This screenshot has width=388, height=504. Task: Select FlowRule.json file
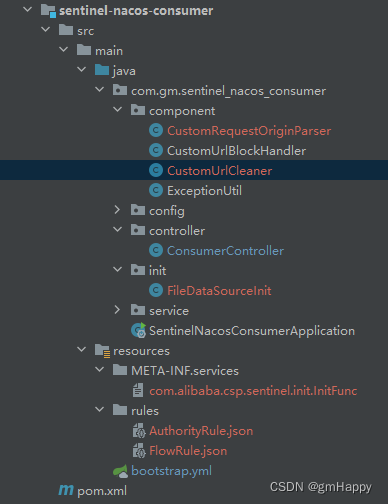click(x=188, y=451)
